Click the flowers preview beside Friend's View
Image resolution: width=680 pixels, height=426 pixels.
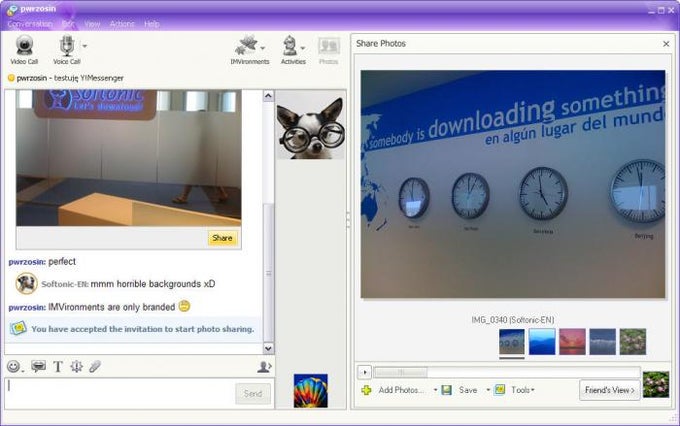click(656, 384)
